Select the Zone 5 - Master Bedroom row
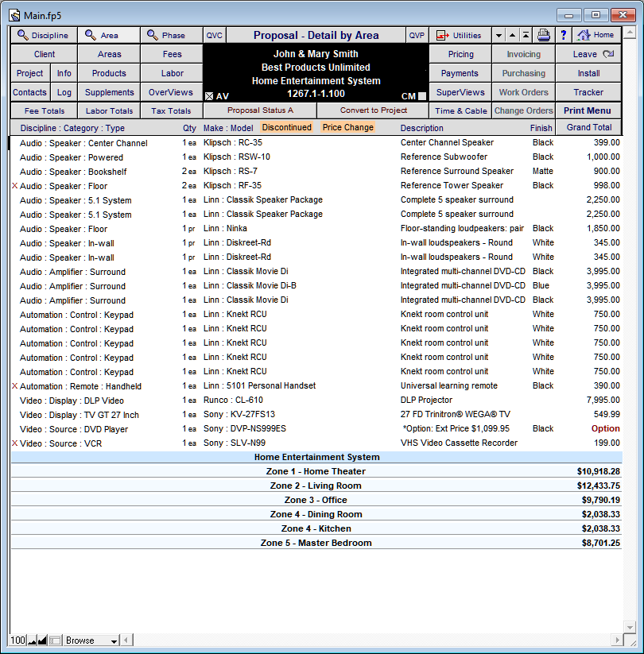This screenshot has height=654, width=644. tap(316, 543)
